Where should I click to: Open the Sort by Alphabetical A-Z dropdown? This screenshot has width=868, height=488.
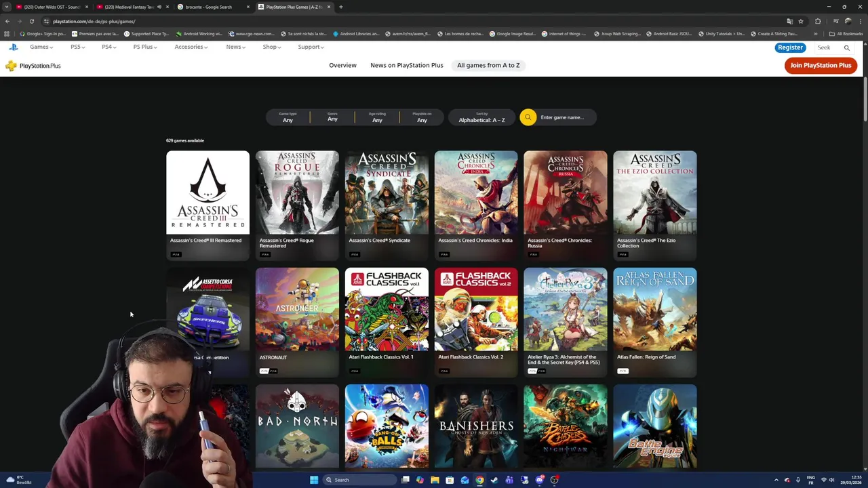pos(481,117)
